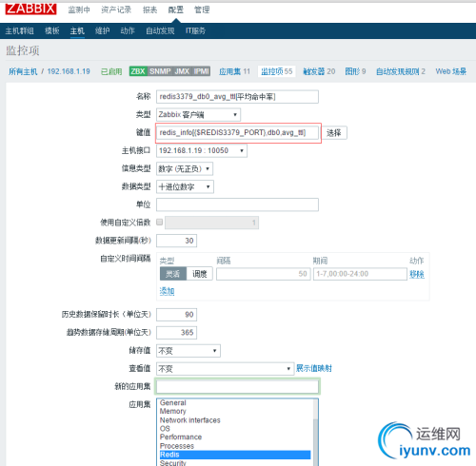Image resolution: width=476 pixels, height=466 pixels.
Task: Focus the 新的应用集 input field
Action: 237,386
